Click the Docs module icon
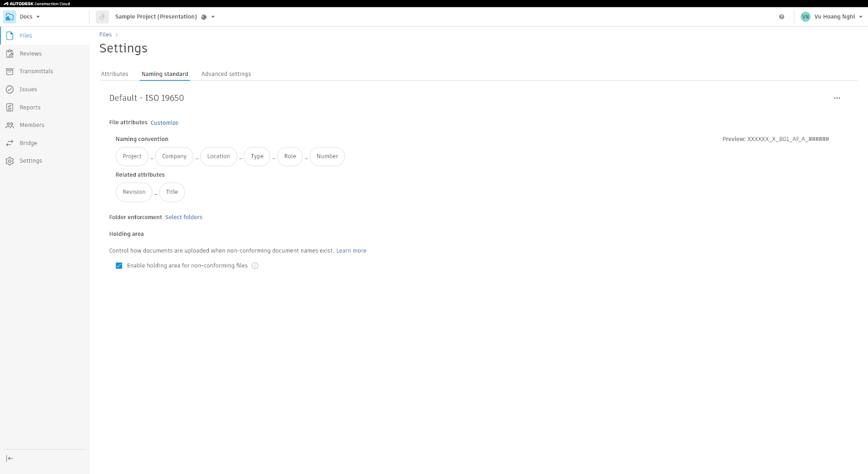Viewport: 868px width, 474px height. 10,17
